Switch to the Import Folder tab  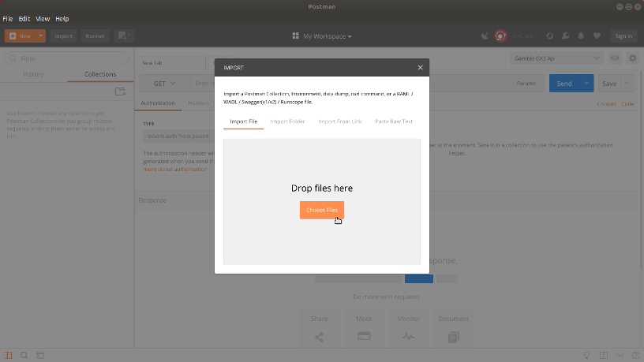point(287,121)
